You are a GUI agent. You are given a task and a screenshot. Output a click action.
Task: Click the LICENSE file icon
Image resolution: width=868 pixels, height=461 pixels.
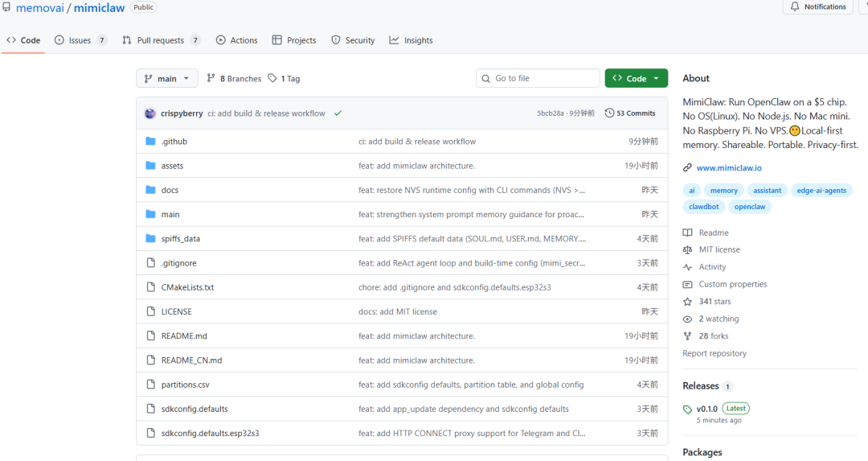click(150, 311)
